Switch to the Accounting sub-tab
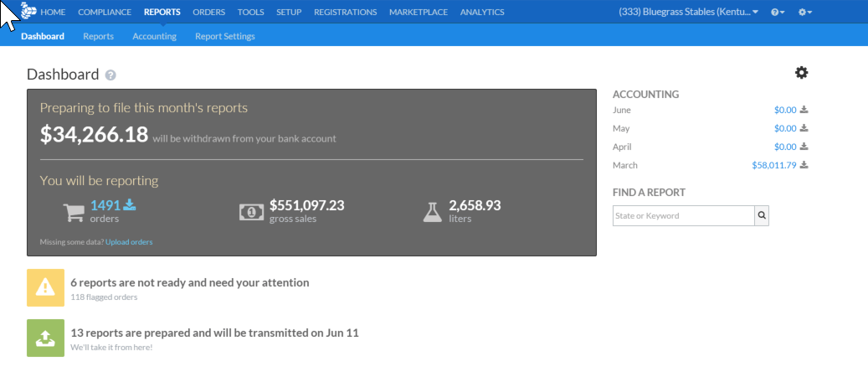Viewport: 868px width, 382px height. (154, 36)
